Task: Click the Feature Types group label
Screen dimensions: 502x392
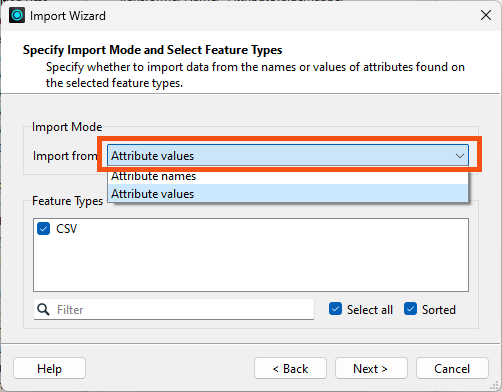Action: tap(67, 201)
